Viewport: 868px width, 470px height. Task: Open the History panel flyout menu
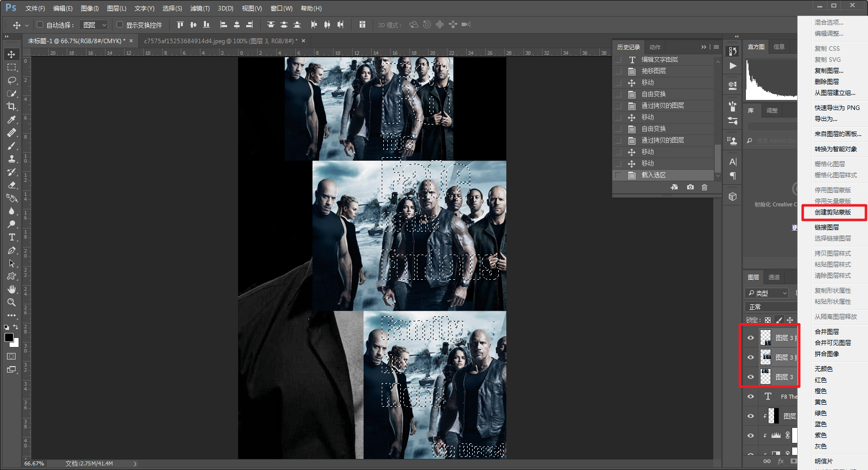pyautogui.click(x=716, y=47)
